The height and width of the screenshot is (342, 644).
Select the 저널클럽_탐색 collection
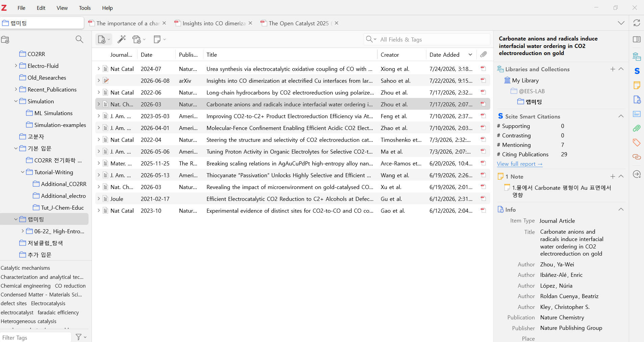[45, 243]
